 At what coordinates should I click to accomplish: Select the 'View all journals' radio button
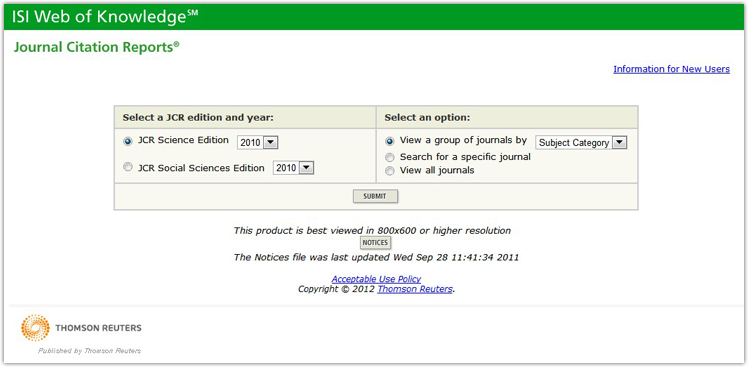click(390, 171)
